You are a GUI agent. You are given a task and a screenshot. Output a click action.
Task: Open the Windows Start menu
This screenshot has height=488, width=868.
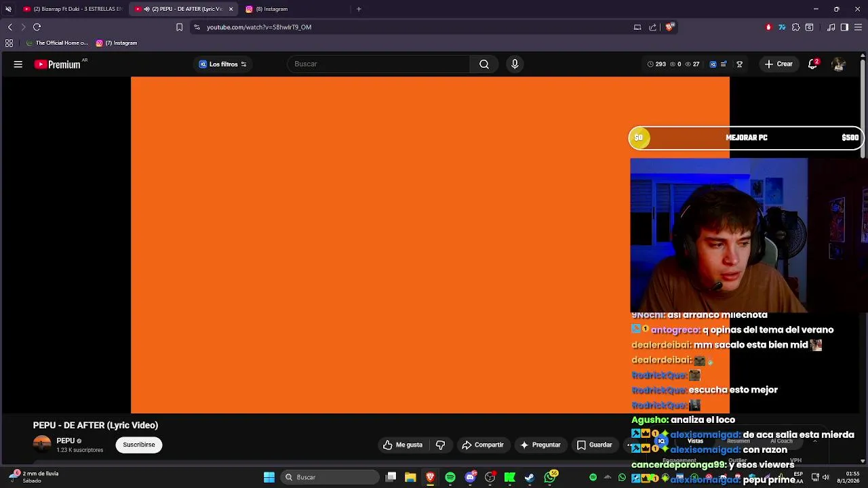point(269,477)
